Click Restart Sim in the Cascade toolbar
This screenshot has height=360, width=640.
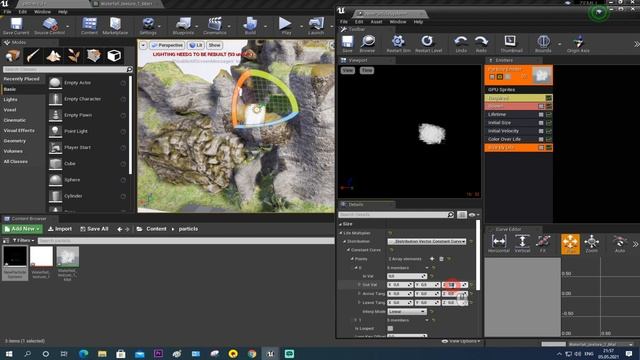398,44
